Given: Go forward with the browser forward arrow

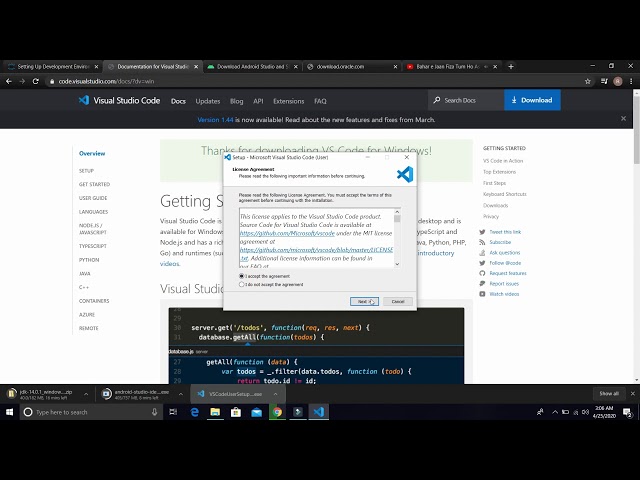Looking at the screenshot, I should (x=22, y=81).
